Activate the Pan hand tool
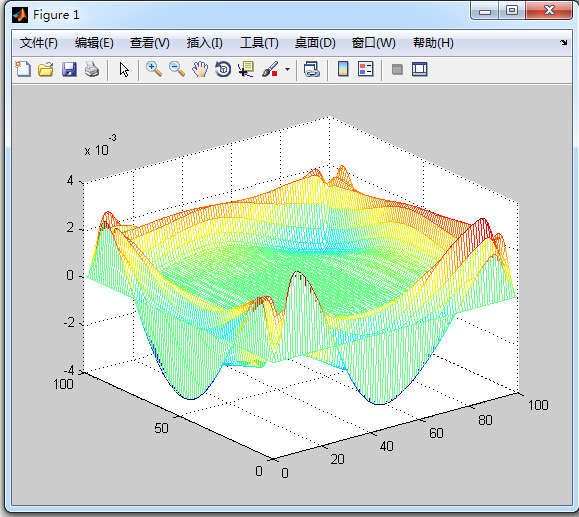 coord(200,69)
